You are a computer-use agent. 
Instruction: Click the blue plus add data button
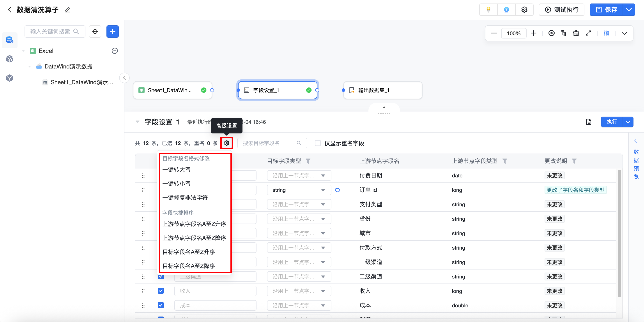click(113, 31)
